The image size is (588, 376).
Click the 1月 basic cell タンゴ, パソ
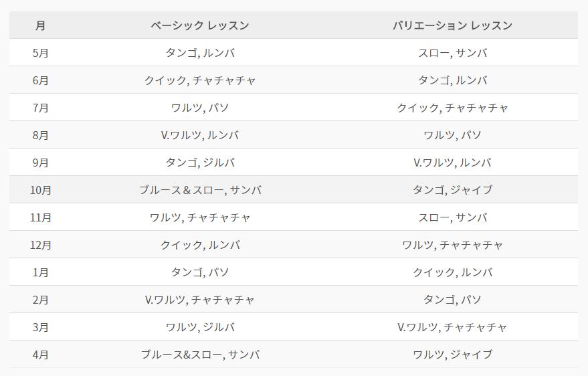(x=200, y=272)
